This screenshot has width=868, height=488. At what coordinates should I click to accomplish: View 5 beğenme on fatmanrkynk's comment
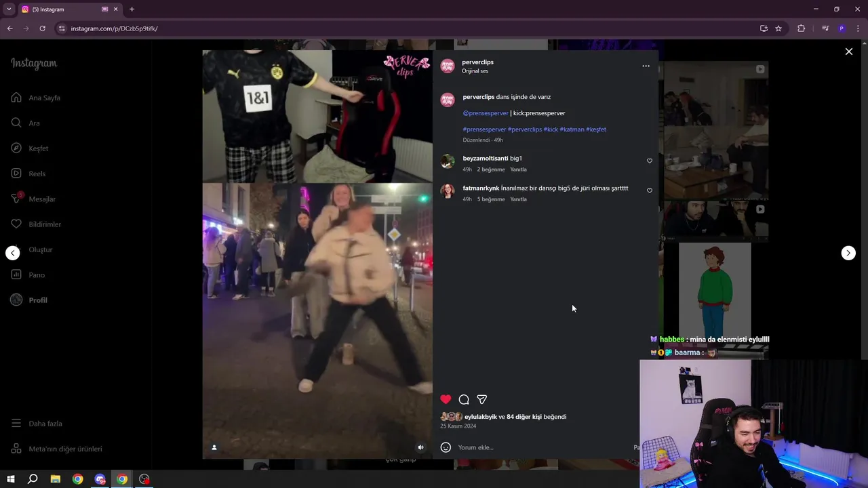pos(491,199)
